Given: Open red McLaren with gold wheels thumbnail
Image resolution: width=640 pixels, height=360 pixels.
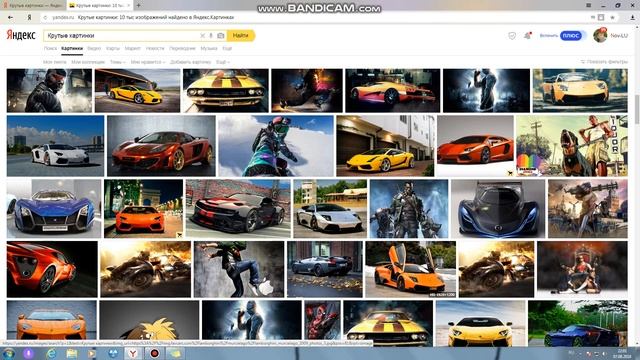Looking at the screenshot, I should [161, 146].
